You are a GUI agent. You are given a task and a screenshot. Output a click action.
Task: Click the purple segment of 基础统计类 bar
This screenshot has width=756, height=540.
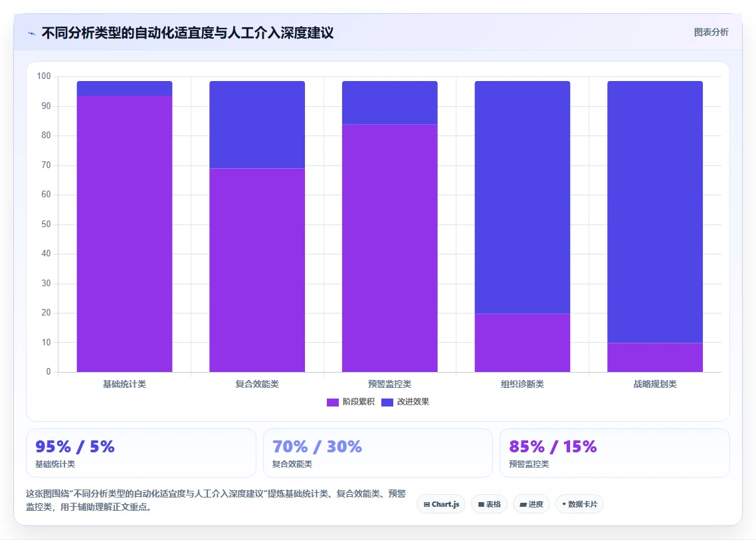[x=124, y=234]
